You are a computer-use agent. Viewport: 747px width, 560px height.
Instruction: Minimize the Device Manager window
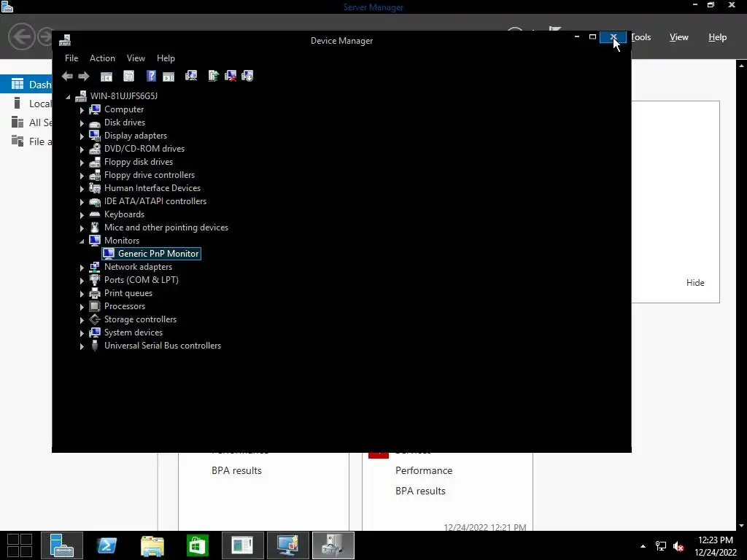pos(577,36)
